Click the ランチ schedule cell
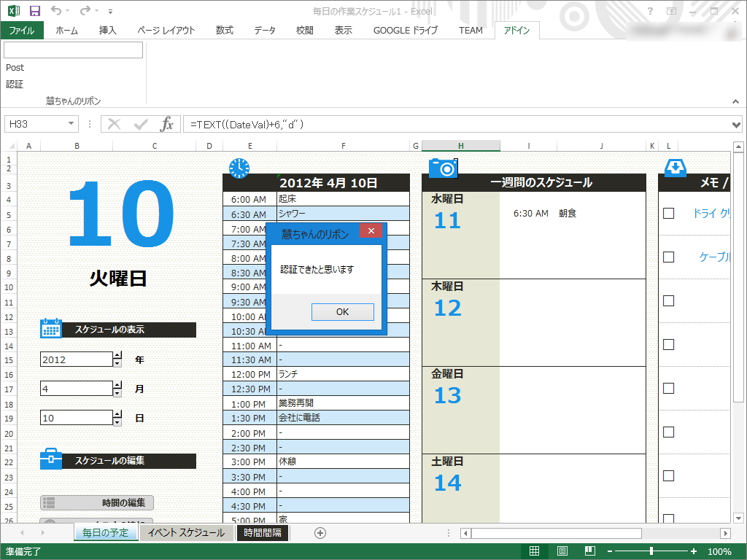 pos(343,374)
